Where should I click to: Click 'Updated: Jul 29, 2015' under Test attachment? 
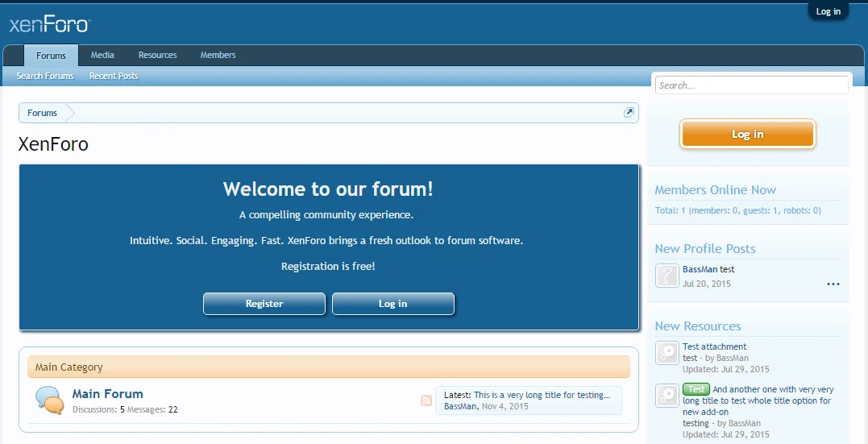[x=725, y=369]
